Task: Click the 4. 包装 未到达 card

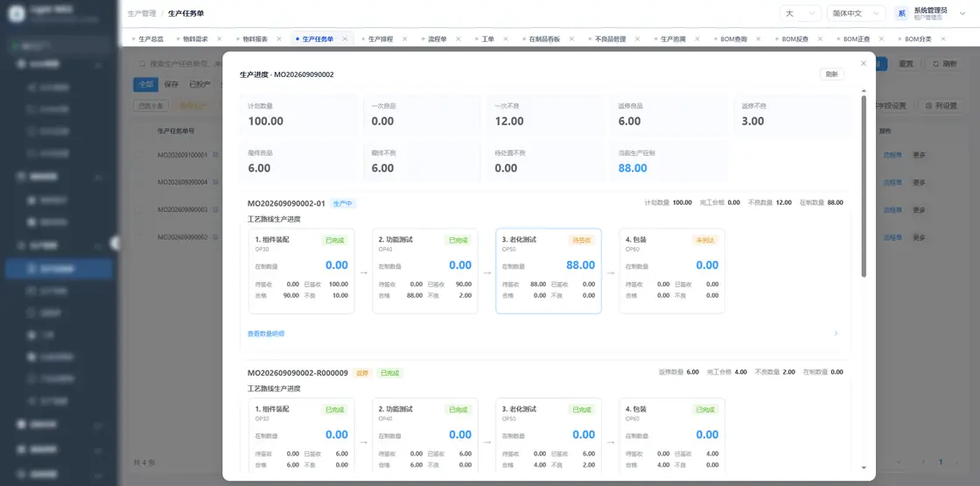Action: [x=672, y=271]
